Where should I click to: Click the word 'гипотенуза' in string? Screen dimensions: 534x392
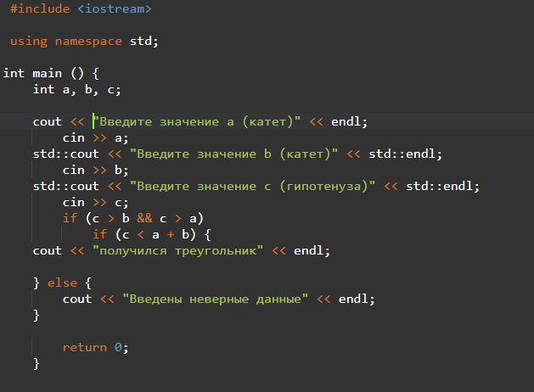323,187
